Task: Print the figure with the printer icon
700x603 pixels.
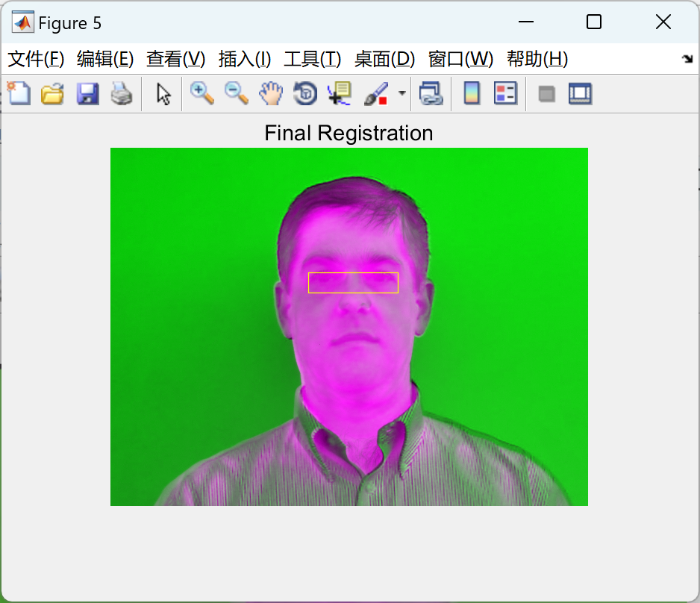Action: 122,94
